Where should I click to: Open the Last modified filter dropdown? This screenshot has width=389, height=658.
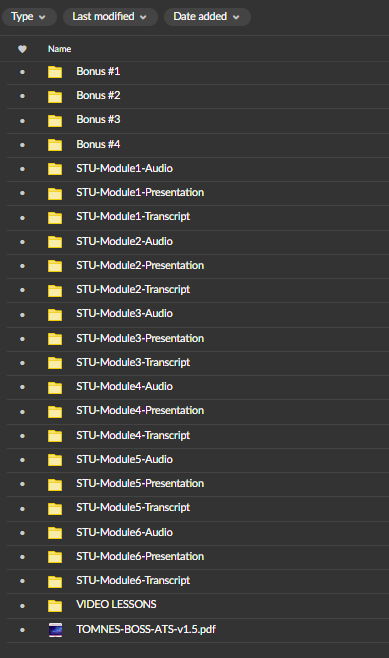pos(110,17)
